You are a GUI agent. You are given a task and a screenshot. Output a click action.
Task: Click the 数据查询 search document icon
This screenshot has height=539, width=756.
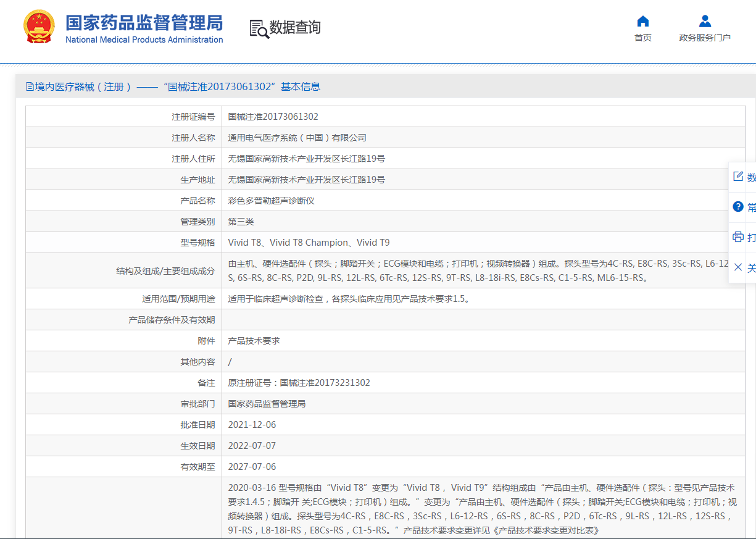coord(259,28)
